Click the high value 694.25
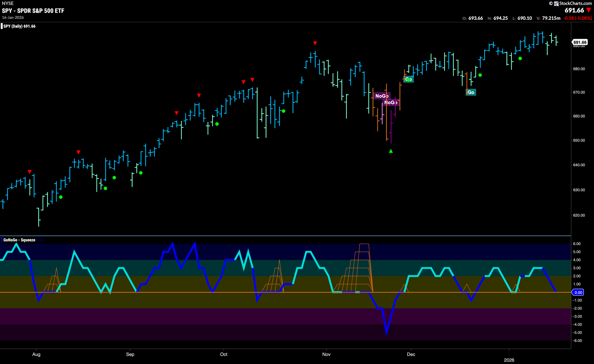 tap(500, 18)
